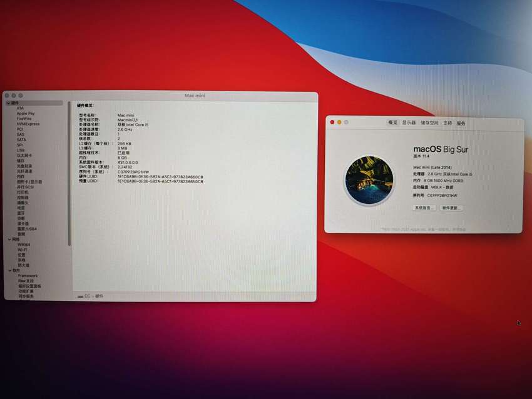532x399 pixels.
Task: Select USB in the sidebar
Action: [x=21, y=150]
